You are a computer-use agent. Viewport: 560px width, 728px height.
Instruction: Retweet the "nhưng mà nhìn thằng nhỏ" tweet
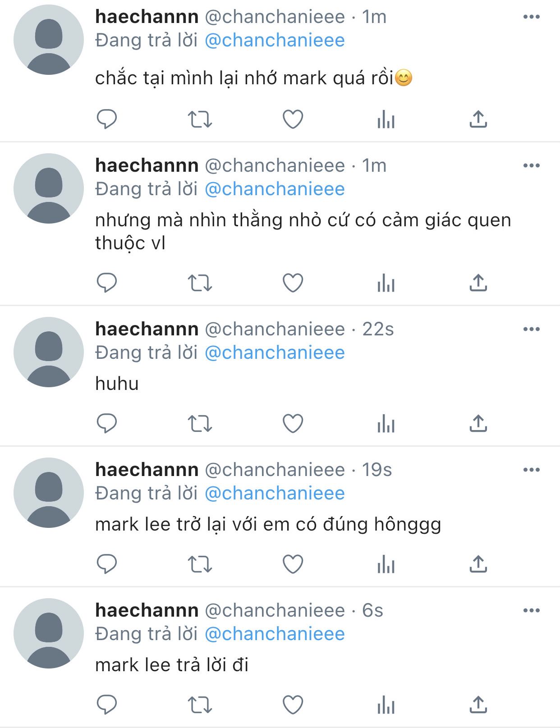[x=200, y=283]
